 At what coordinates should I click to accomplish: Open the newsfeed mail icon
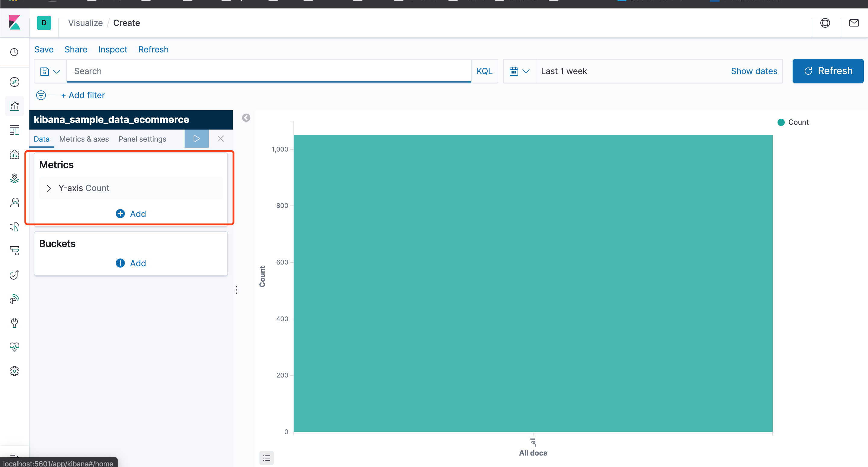[x=854, y=23]
